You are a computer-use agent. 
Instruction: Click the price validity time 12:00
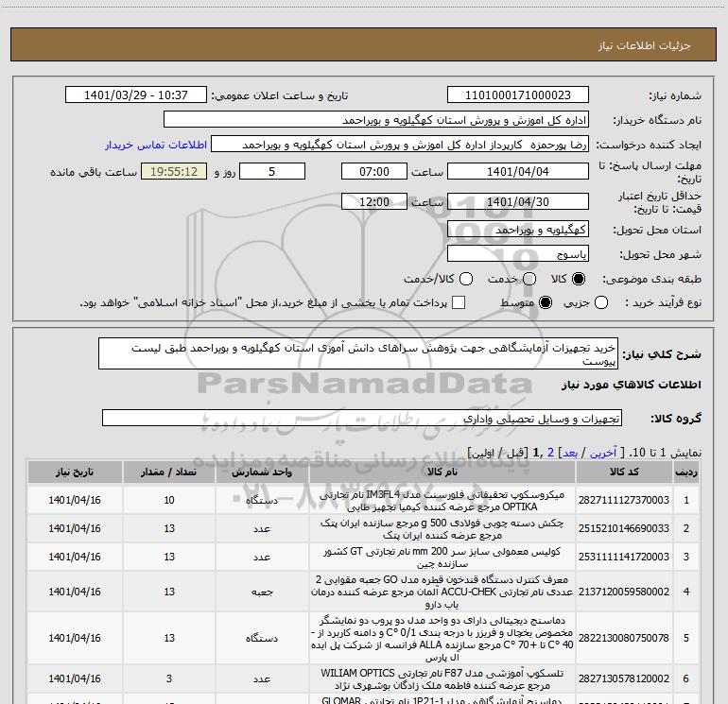(x=374, y=202)
